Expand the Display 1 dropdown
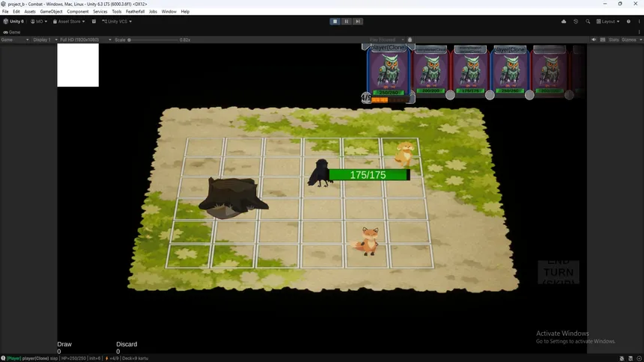644x362 pixels. pyautogui.click(x=42, y=40)
